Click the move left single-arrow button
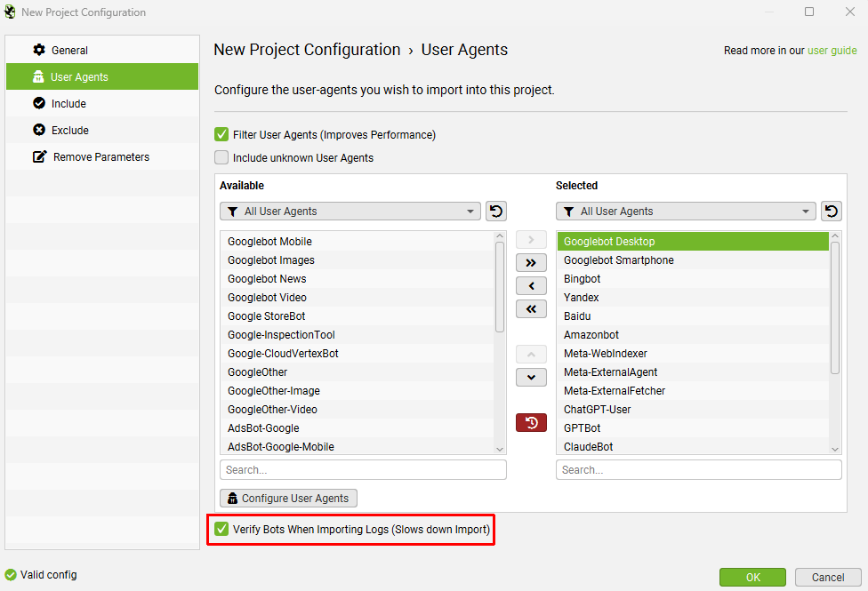 pyautogui.click(x=531, y=286)
